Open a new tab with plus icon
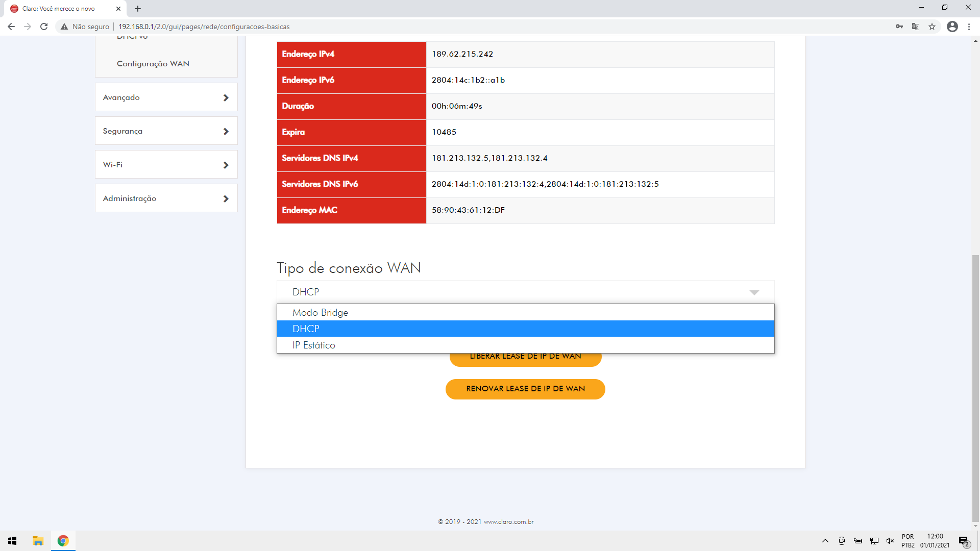The width and height of the screenshot is (980, 551). tap(138, 9)
